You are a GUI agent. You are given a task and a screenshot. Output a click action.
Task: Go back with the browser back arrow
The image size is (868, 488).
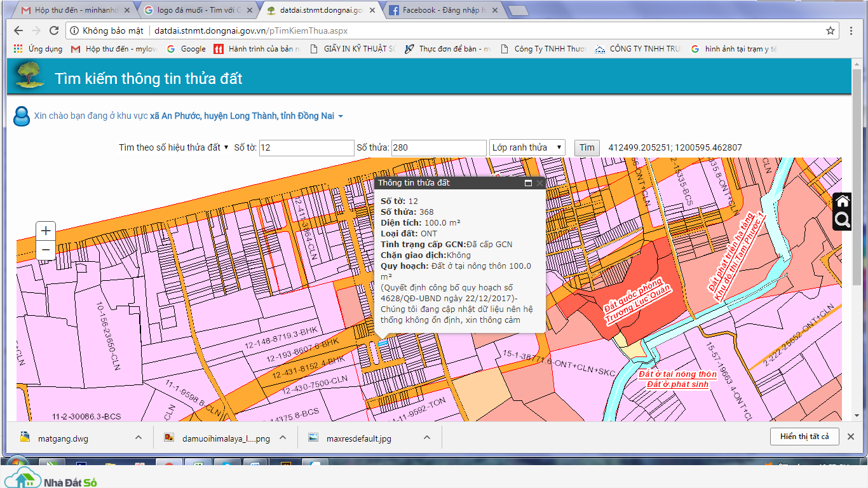click(x=18, y=30)
